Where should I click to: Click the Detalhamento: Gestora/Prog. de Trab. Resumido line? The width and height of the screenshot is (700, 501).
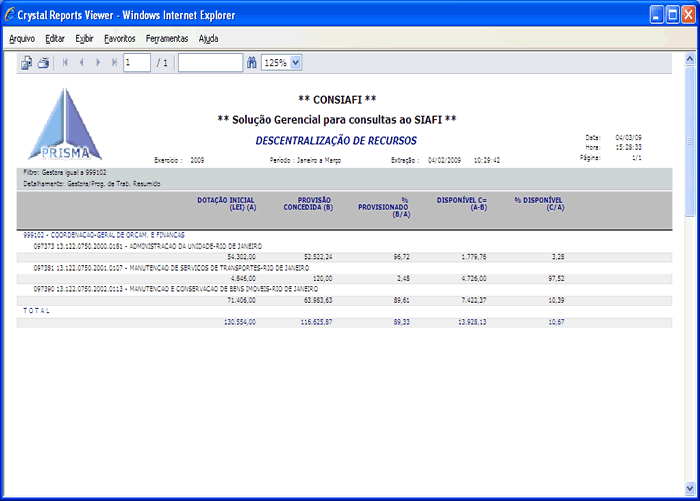92,184
